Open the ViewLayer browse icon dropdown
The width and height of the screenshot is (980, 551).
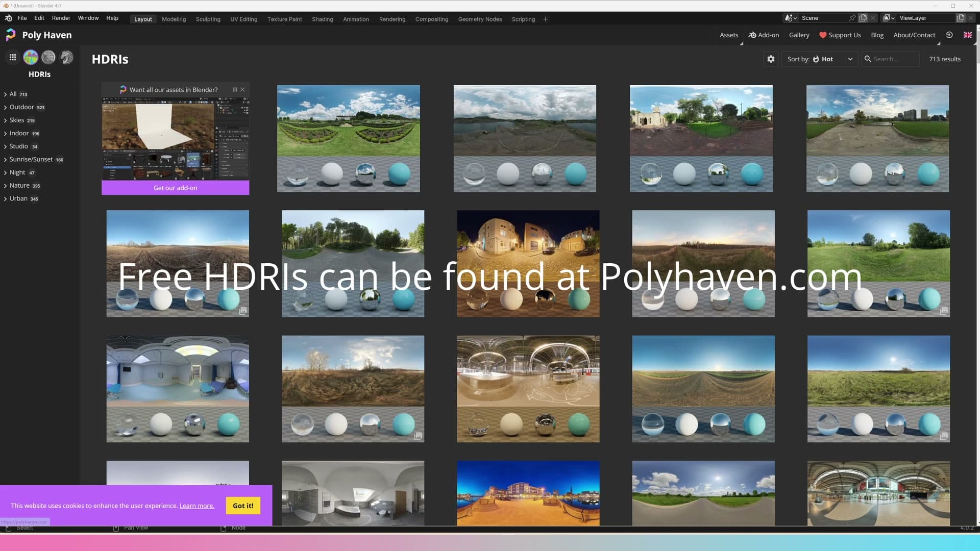889,18
